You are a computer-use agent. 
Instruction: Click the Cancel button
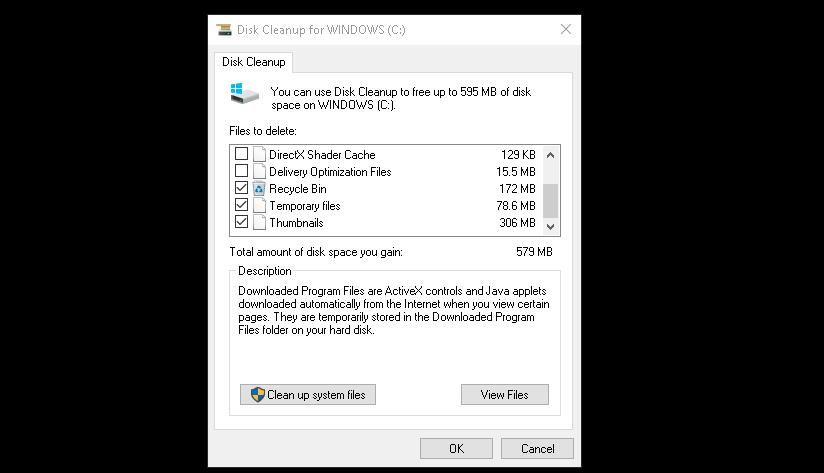point(537,449)
